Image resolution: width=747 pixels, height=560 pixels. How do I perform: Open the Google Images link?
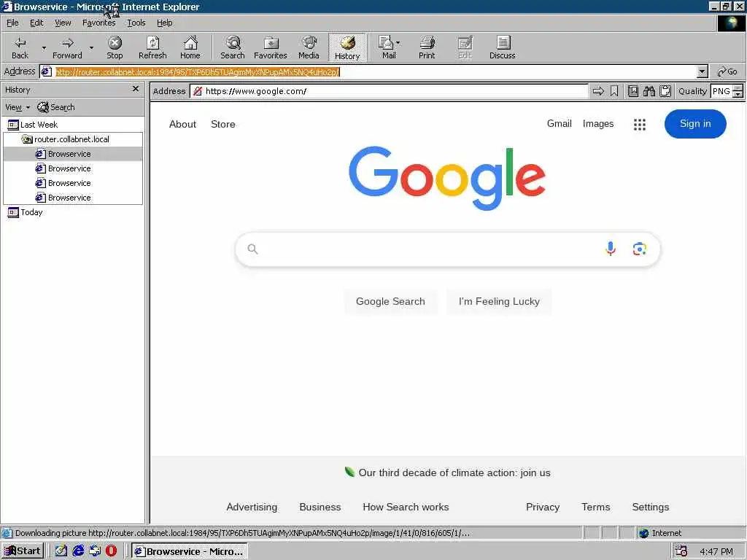[598, 123]
